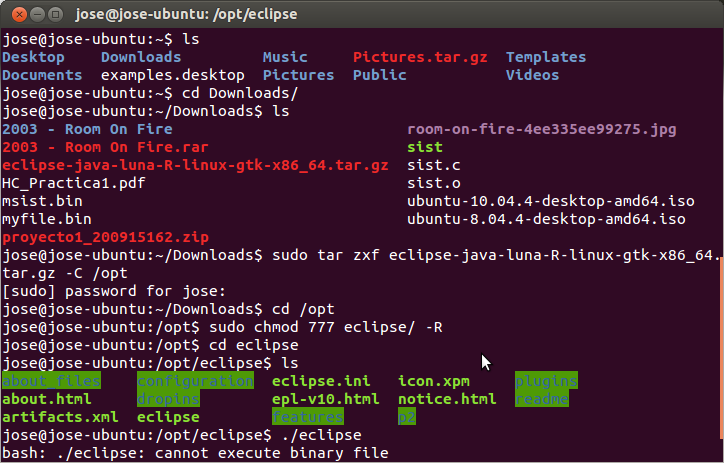
Task: Click the 'myfile.bin' file name
Action: click(47, 219)
